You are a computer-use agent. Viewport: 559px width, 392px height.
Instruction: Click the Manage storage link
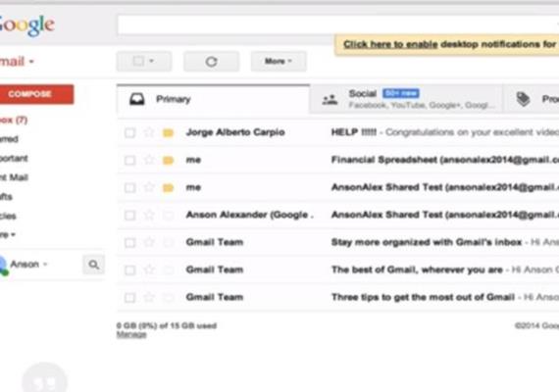click(131, 334)
